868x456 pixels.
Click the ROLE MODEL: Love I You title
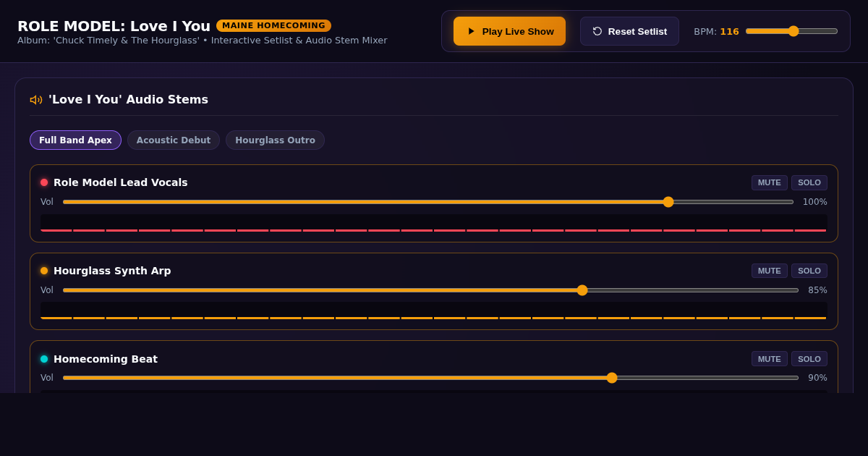pyautogui.click(x=114, y=26)
